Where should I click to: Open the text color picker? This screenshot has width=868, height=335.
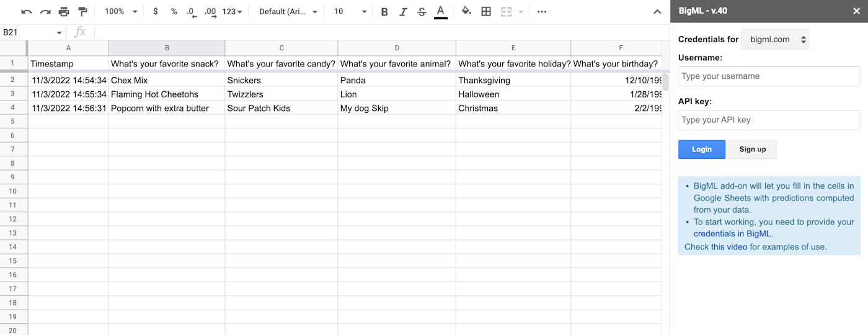tap(441, 12)
